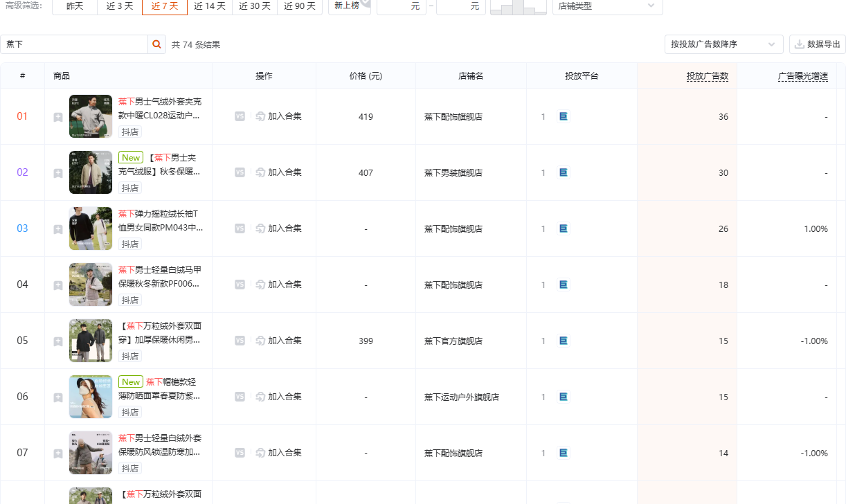Click the price cell 419
The width and height of the screenshot is (846, 504).
point(366,117)
